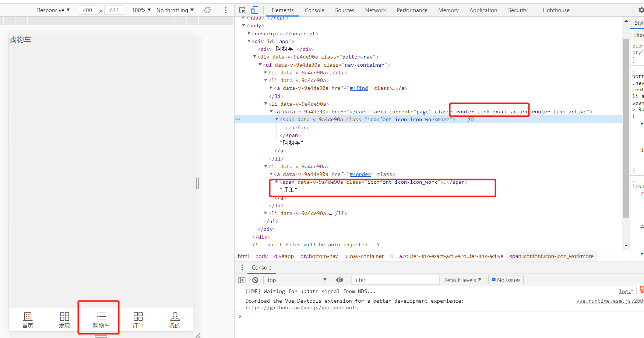This screenshot has height=338, width=644.
Task: Switch to the Elements tab
Action: (x=282, y=10)
